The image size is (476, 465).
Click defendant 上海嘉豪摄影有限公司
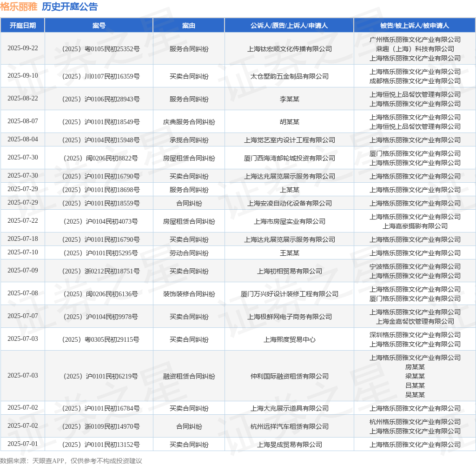(415, 226)
